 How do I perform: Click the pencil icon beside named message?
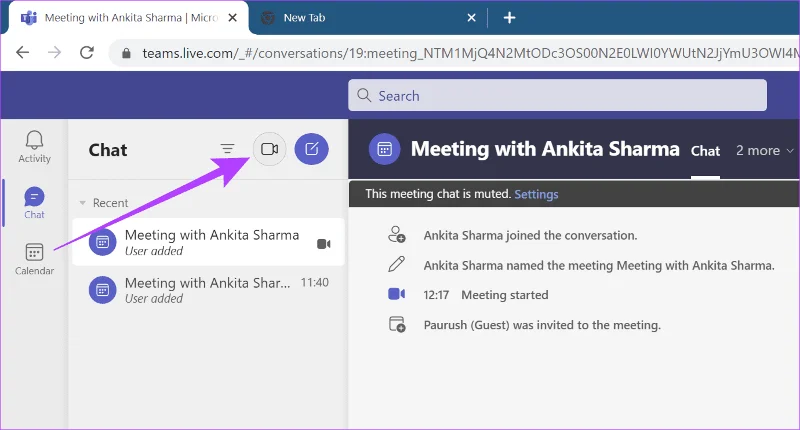pyautogui.click(x=396, y=264)
